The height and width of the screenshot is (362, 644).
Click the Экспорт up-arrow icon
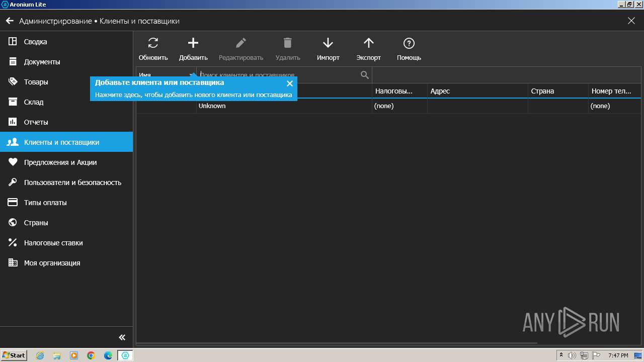coord(369,43)
